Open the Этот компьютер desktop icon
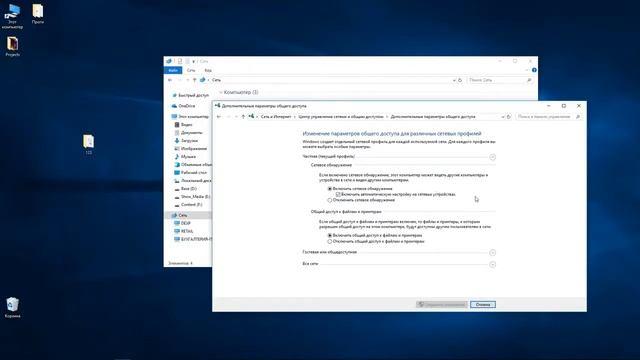640x360 pixels. (12, 16)
